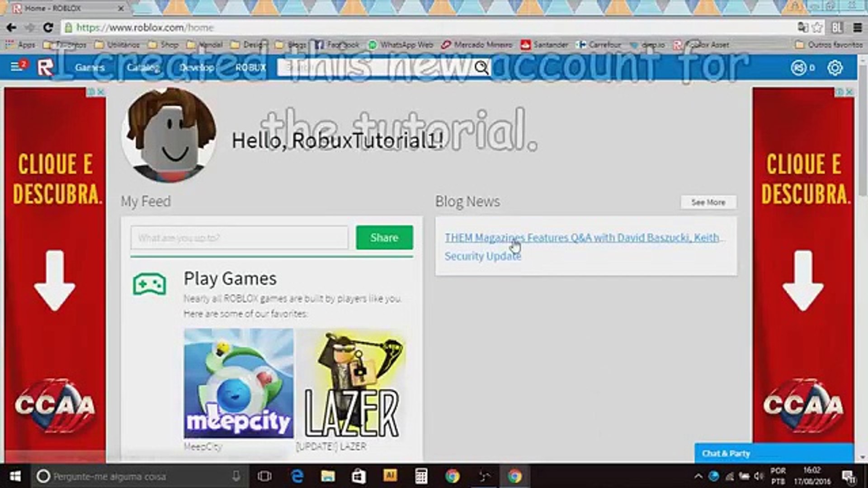Open the Develop nav tab
Screen dimensions: 868x488
pyautogui.click(x=197, y=68)
